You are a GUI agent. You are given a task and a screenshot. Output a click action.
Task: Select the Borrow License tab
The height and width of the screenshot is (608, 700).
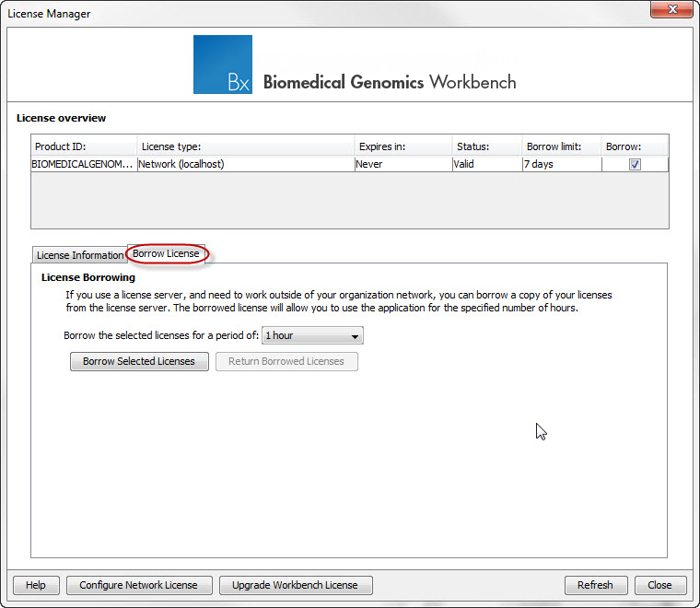tap(167, 253)
